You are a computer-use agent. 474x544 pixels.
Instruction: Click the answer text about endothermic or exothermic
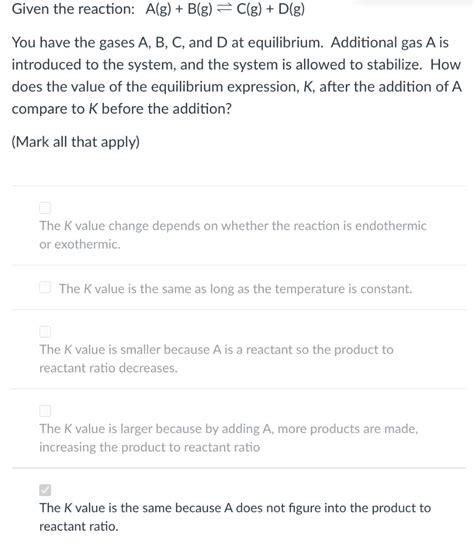(x=233, y=235)
